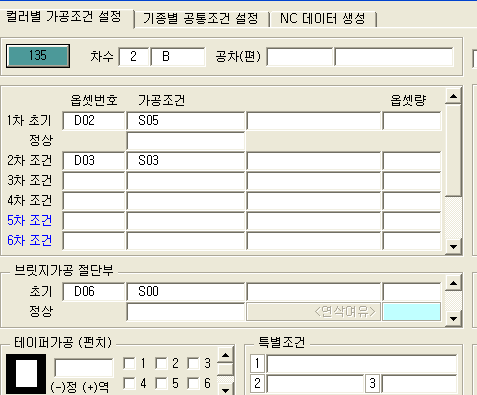This screenshot has width=477, height=395.
Task: Click 특별조건 field number 2
Action: tap(315, 383)
